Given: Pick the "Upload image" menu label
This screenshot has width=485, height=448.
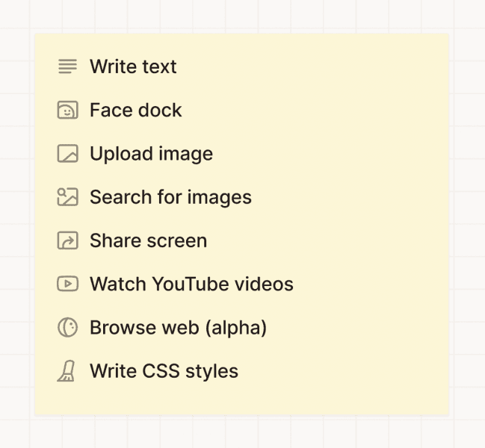Looking at the screenshot, I should point(151,154).
